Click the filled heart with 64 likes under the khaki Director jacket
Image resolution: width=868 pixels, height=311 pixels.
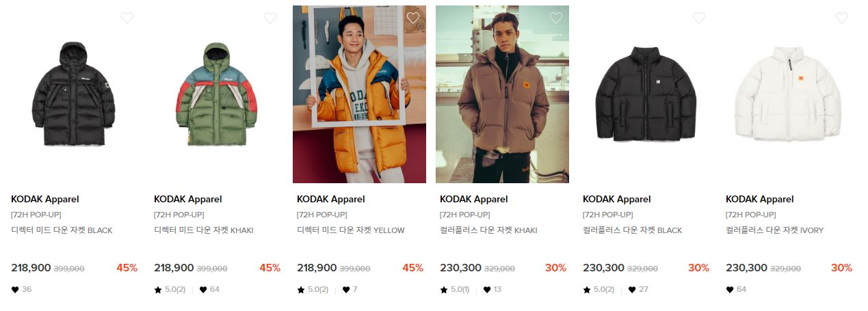(203, 290)
